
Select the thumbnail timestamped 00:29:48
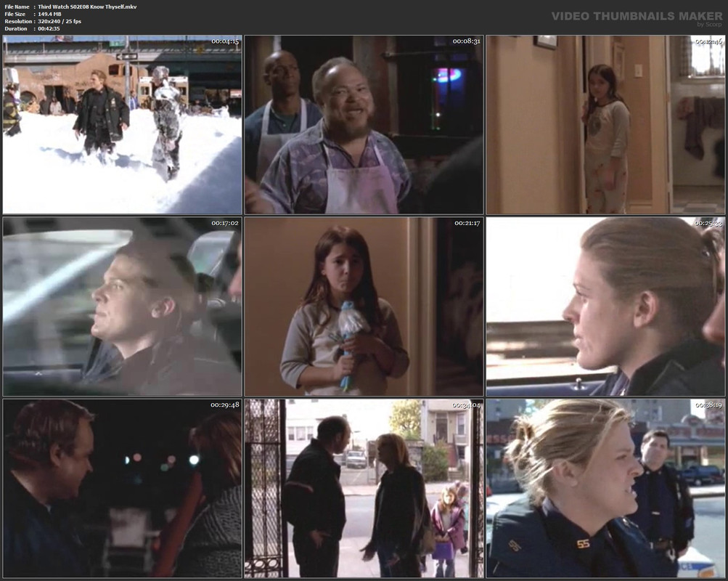[123, 489]
